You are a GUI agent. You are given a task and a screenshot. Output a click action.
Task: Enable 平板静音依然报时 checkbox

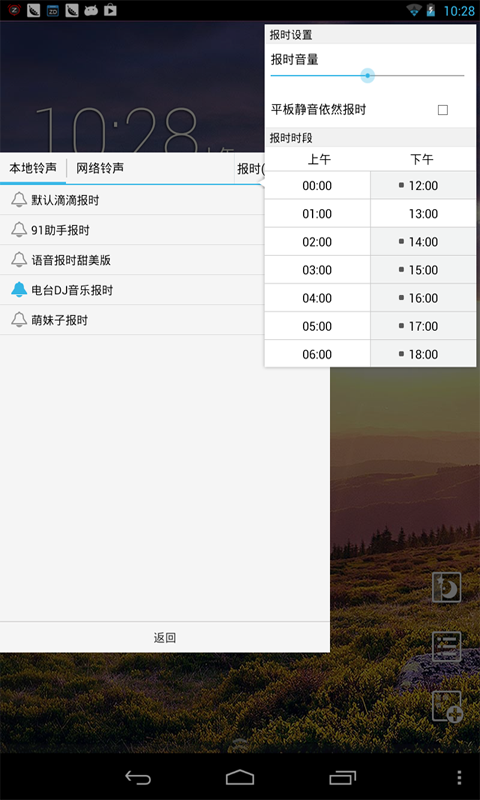point(443,110)
